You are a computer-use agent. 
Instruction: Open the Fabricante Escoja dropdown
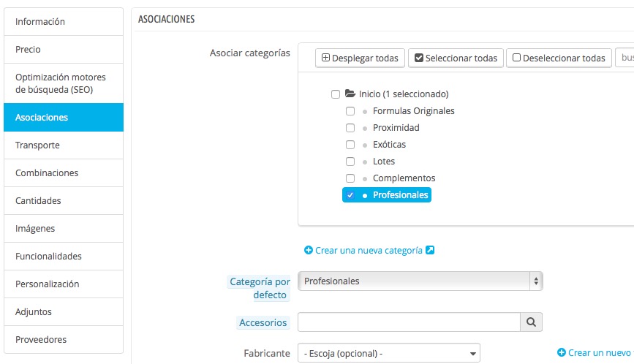(x=388, y=353)
